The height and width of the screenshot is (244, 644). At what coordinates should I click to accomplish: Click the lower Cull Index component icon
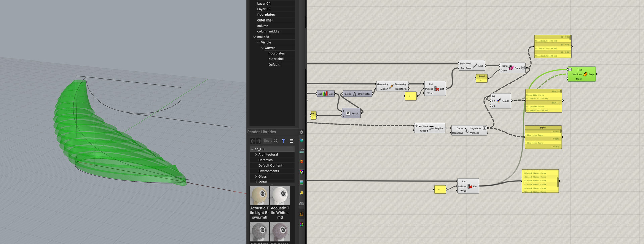470,186
